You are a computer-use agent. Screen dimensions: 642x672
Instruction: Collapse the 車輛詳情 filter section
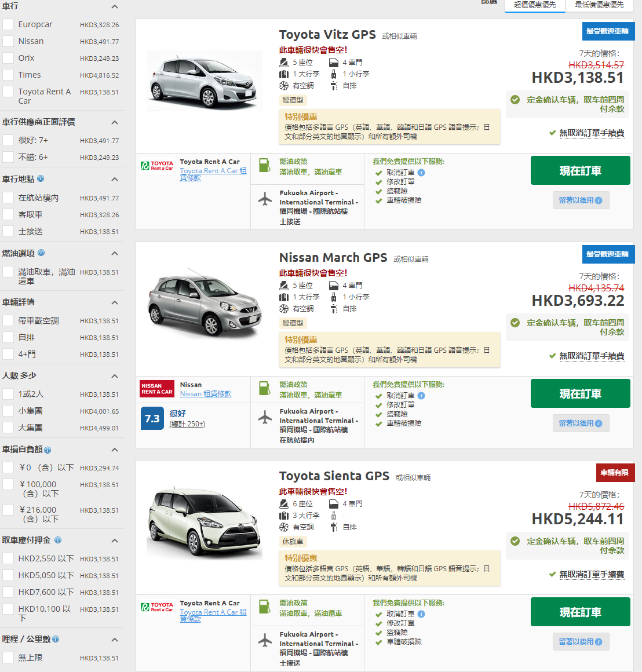coord(114,302)
